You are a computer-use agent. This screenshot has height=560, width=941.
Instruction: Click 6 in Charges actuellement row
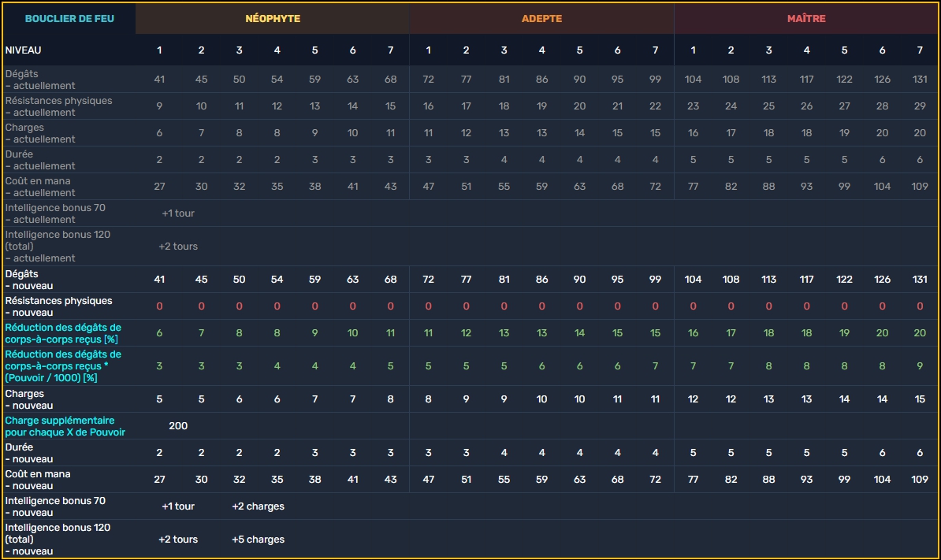click(159, 133)
